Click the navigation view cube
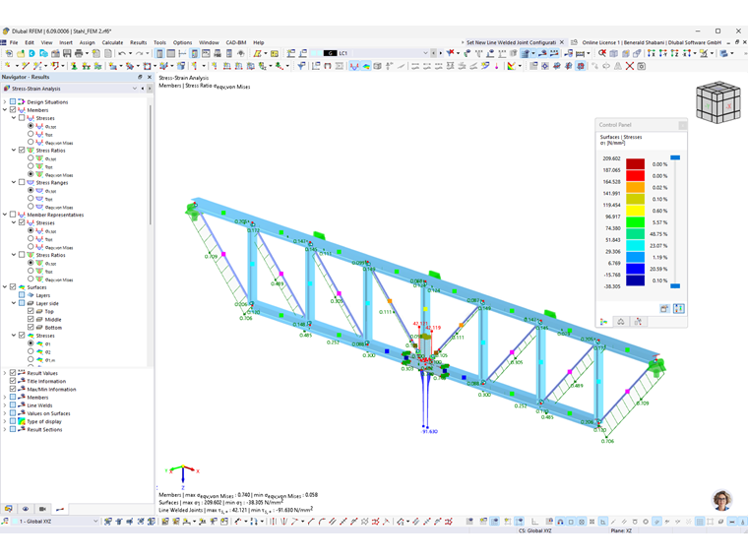Screen dimensions: 748x560 coord(717,102)
